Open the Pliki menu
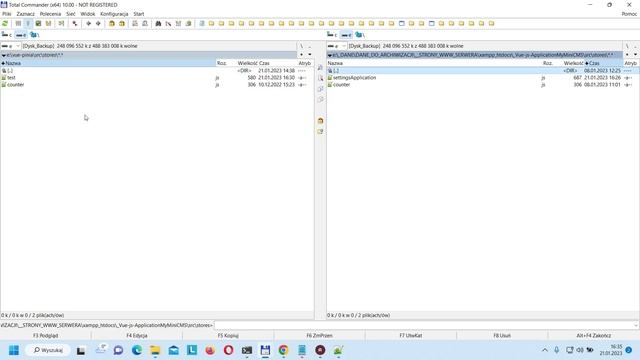 tap(7, 14)
